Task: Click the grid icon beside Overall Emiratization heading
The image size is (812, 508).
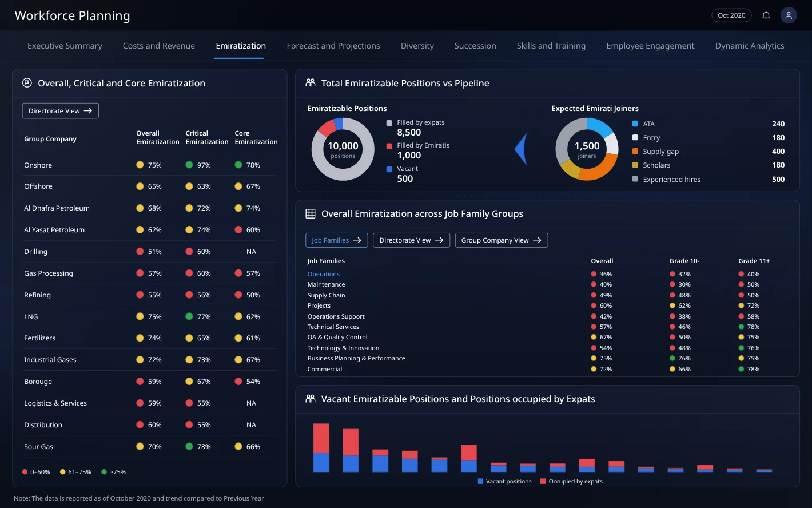Action: tap(311, 213)
